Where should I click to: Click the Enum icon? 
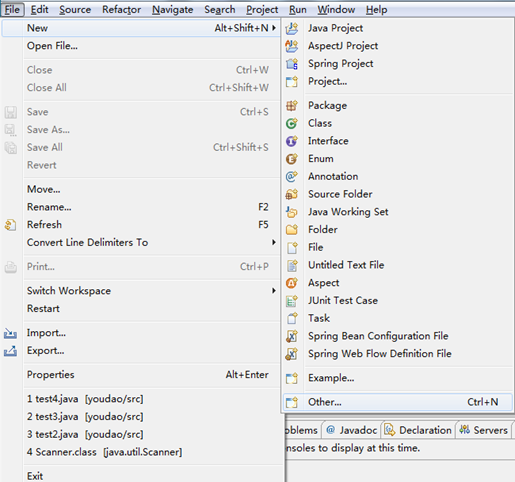292,159
